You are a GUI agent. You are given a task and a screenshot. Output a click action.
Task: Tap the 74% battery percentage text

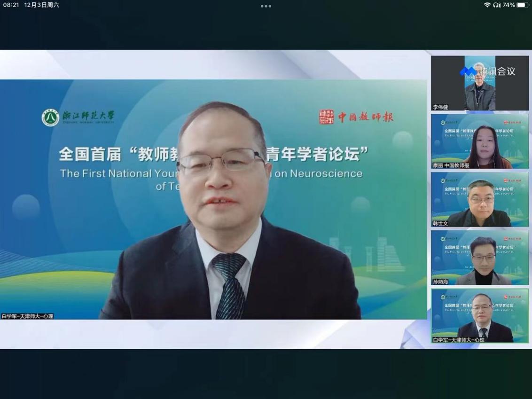(x=509, y=5)
